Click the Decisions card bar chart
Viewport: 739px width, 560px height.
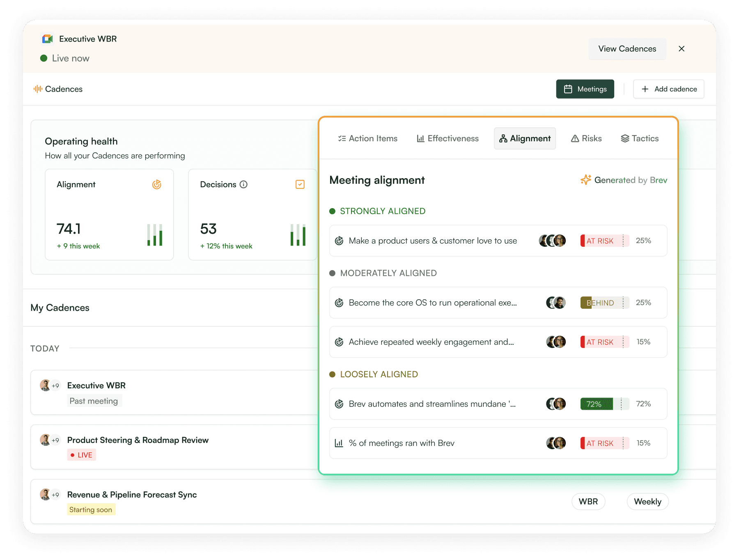(298, 235)
